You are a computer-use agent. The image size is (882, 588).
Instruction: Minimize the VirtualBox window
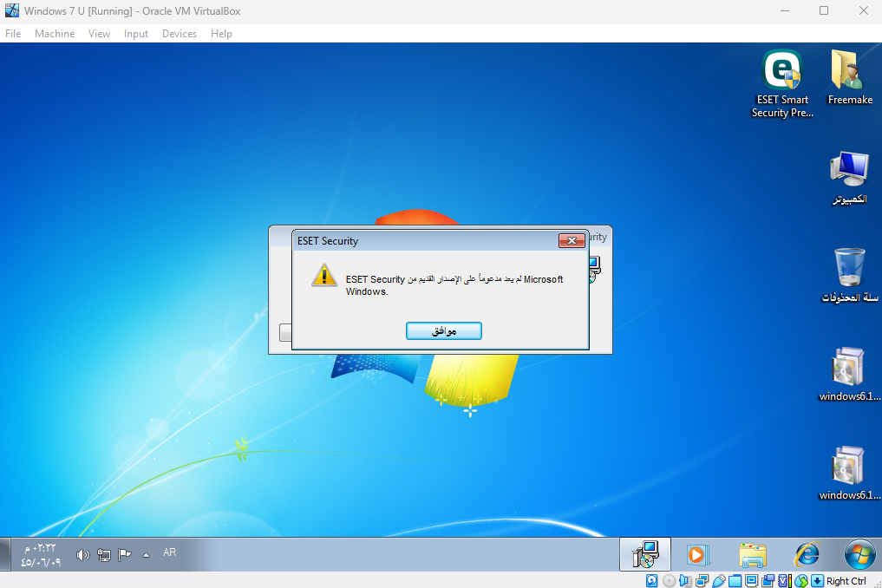click(785, 10)
